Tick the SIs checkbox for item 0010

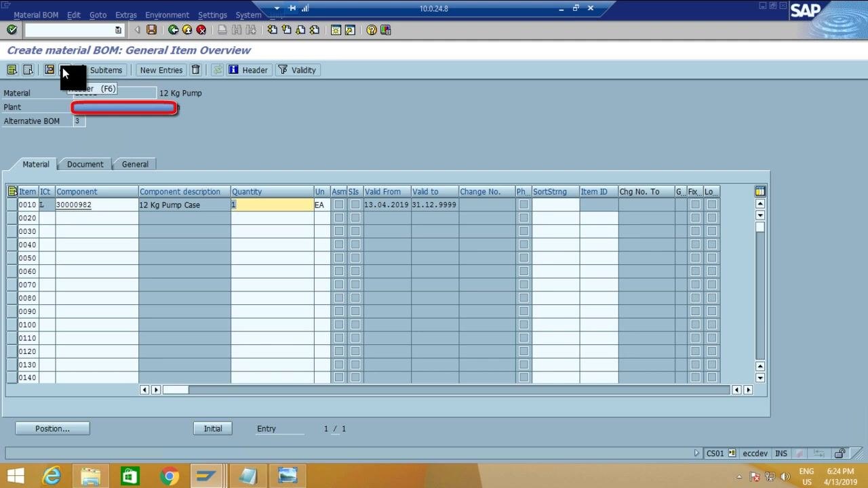355,205
